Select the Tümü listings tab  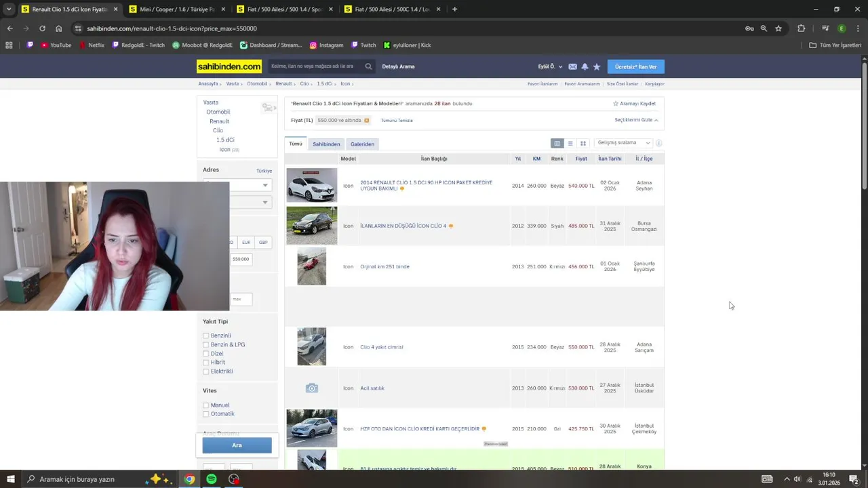pyautogui.click(x=296, y=144)
